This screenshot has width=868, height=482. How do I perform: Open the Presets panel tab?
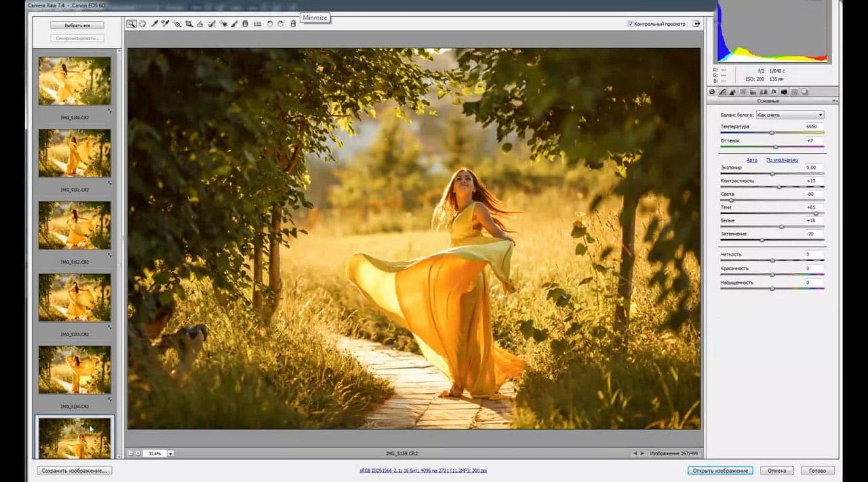(x=794, y=92)
